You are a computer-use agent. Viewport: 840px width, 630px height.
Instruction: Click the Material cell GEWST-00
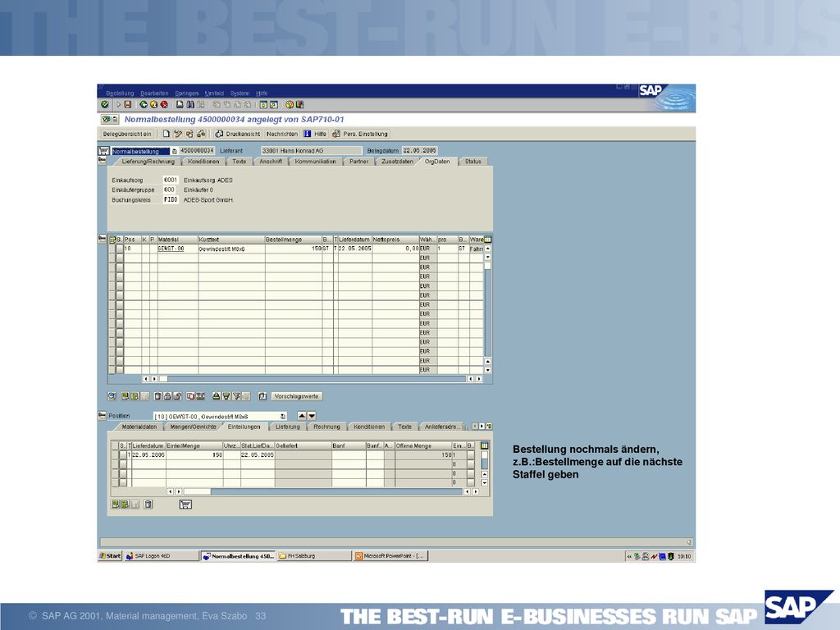click(177, 249)
